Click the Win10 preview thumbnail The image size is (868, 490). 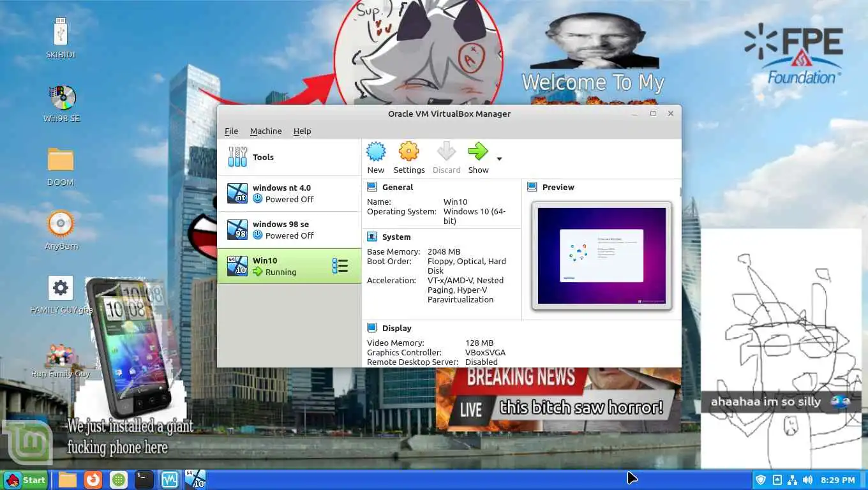point(602,256)
